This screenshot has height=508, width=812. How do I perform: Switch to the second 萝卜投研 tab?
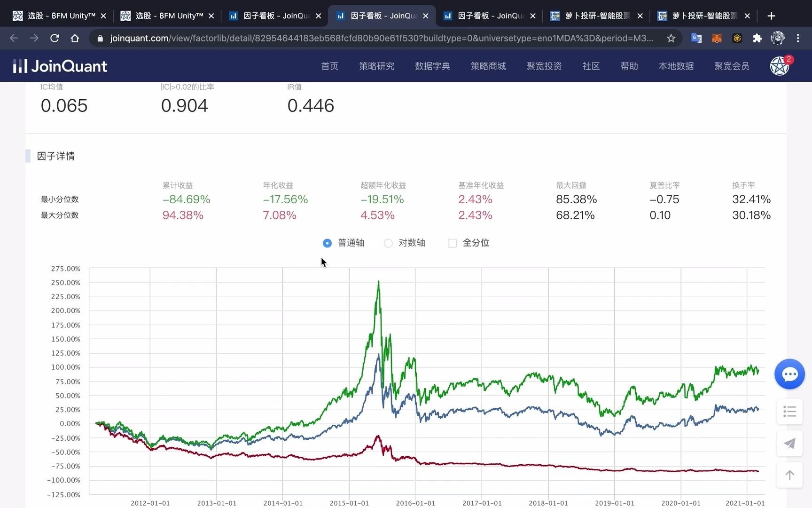703,16
